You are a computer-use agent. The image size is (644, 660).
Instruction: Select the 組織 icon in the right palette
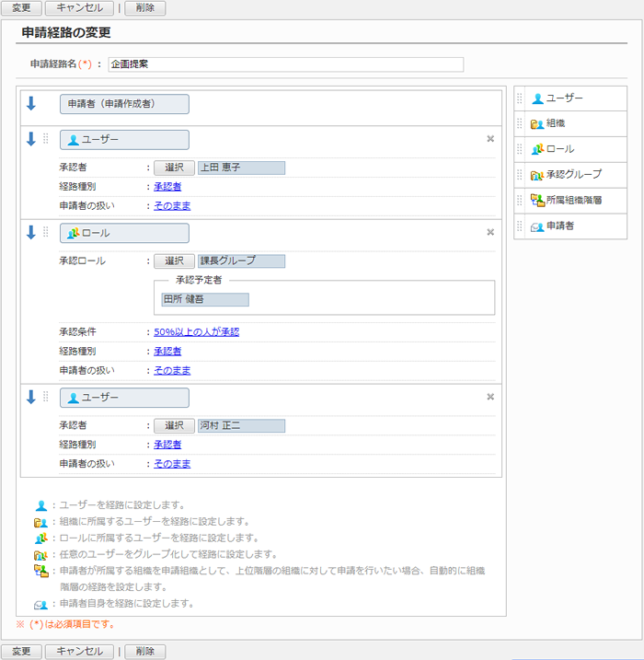coord(538,123)
